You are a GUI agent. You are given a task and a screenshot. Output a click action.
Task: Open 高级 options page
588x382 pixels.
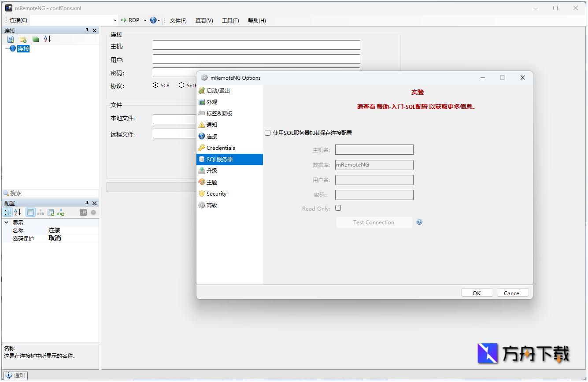pyautogui.click(x=229, y=205)
